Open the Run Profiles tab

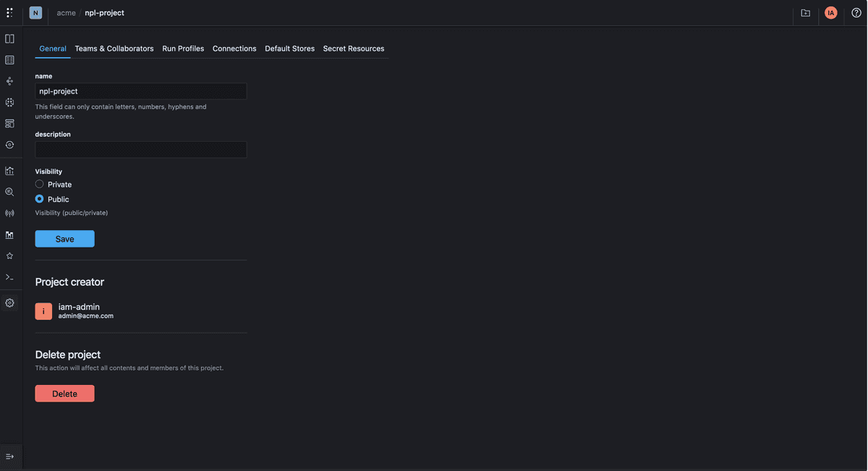[183, 48]
